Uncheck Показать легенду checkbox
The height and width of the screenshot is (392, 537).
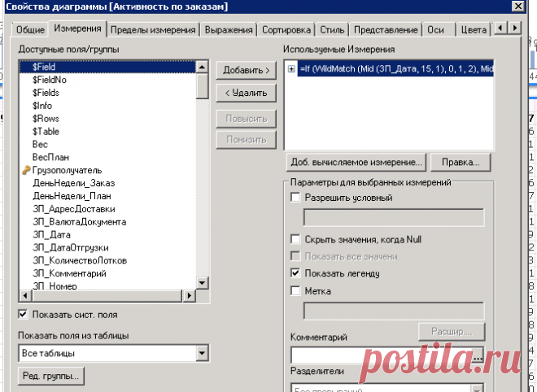coord(295,273)
